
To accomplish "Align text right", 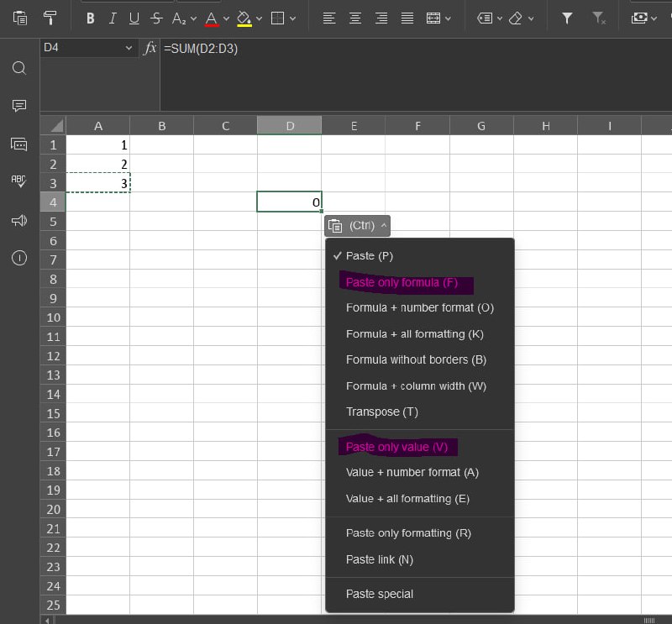I will coord(381,18).
